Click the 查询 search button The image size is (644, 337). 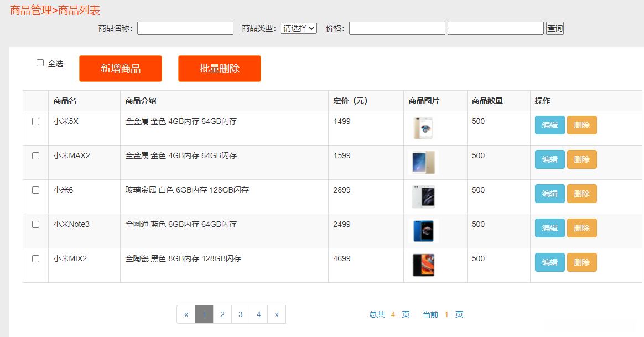coord(554,28)
